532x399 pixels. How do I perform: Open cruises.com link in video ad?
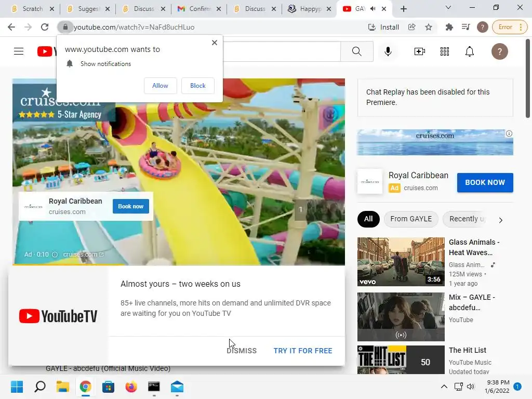[x=83, y=255]
